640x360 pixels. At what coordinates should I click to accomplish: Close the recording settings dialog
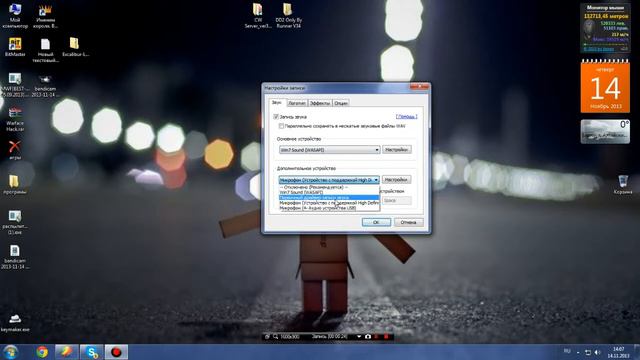pos(419,87)
